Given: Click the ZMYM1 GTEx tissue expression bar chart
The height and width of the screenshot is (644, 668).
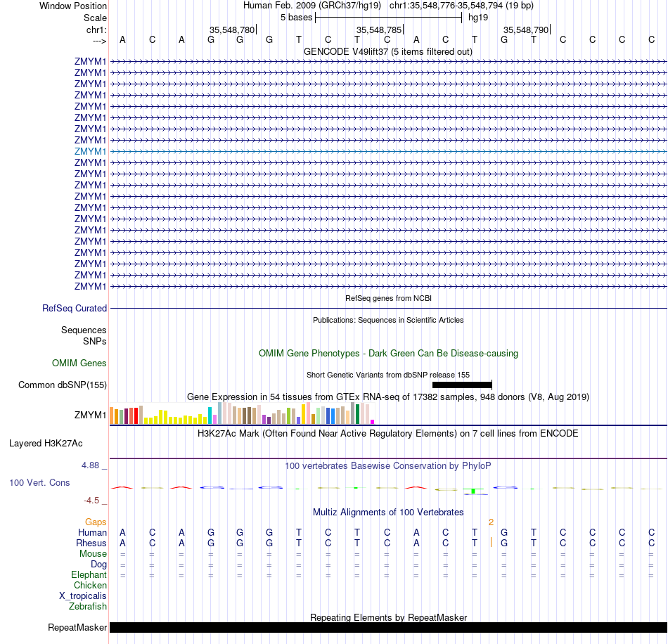Looking at the screenshot, I should pos(242,413).
